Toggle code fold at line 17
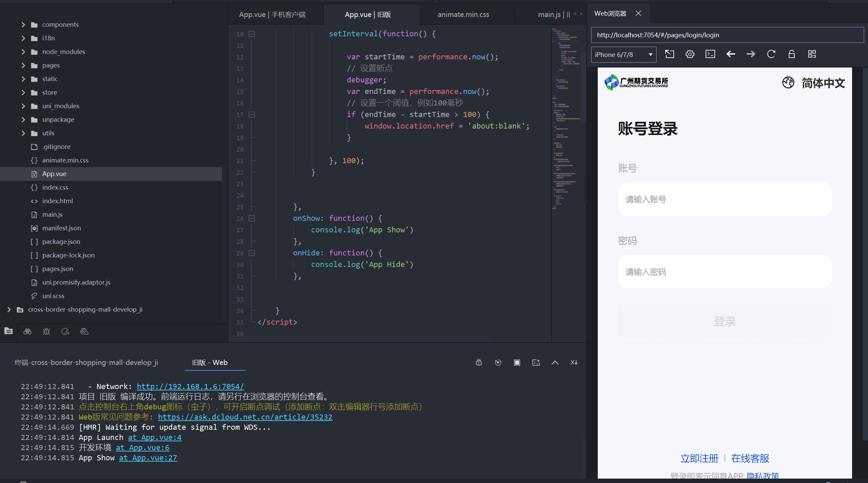 [x=252, y=115]
